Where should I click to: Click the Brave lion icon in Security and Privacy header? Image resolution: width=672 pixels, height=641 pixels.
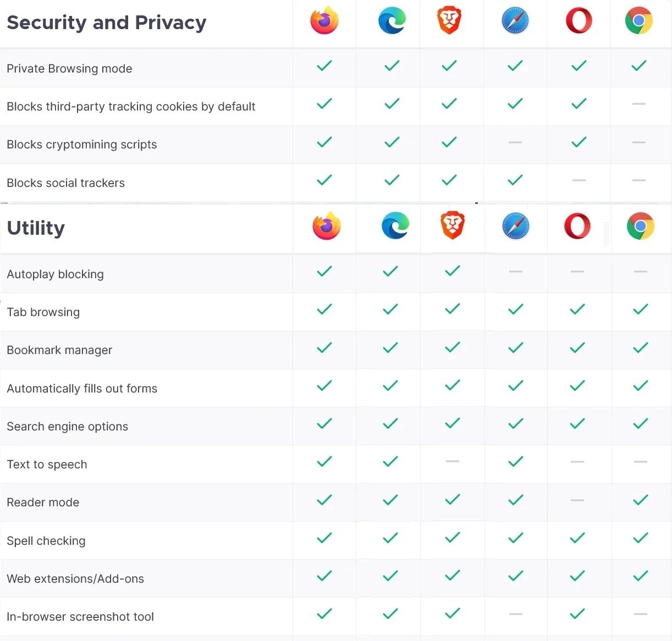(x=449, y=21)
